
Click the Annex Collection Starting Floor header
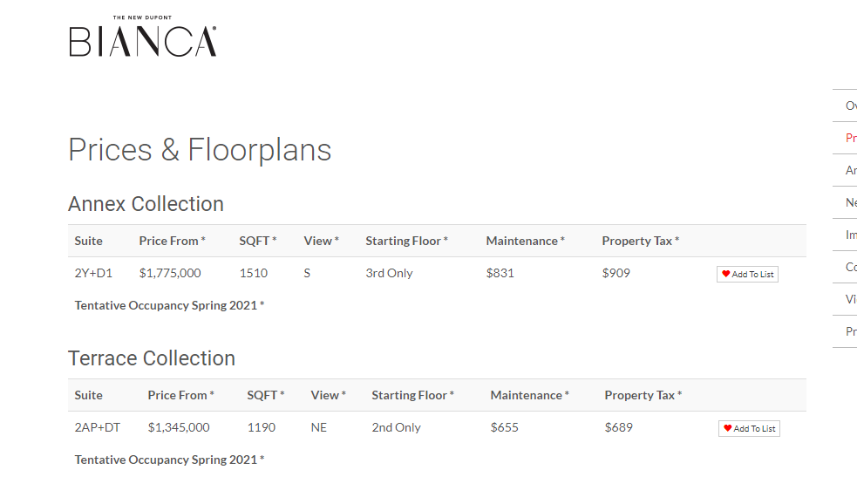[x=406, y=241]
